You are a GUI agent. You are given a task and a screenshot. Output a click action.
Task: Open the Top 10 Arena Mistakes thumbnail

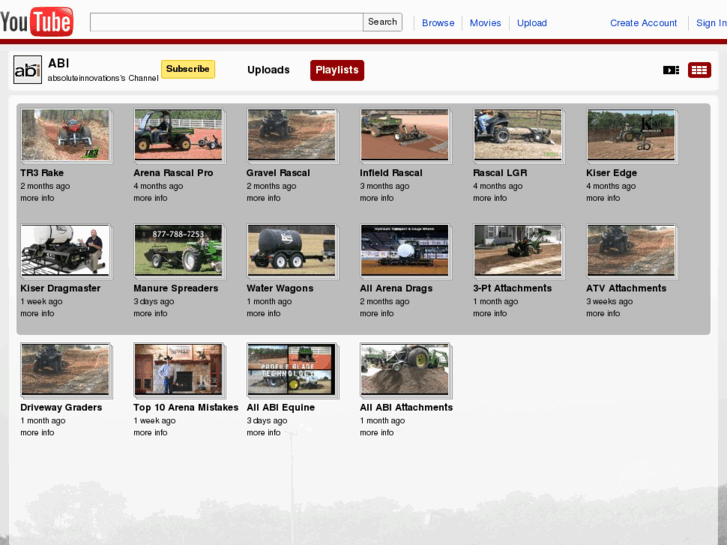[179, 370]
